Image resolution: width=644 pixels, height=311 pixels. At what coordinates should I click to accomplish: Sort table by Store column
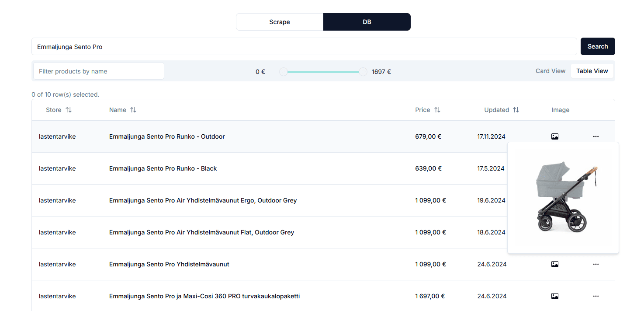59,110
